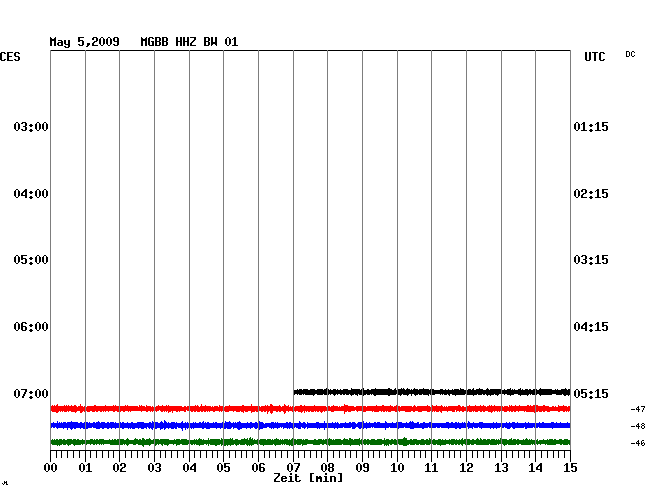Click the '04:15' UTC time label
Image resolution: width=650 pixels, height=494 pixels.
click(591, 327)
